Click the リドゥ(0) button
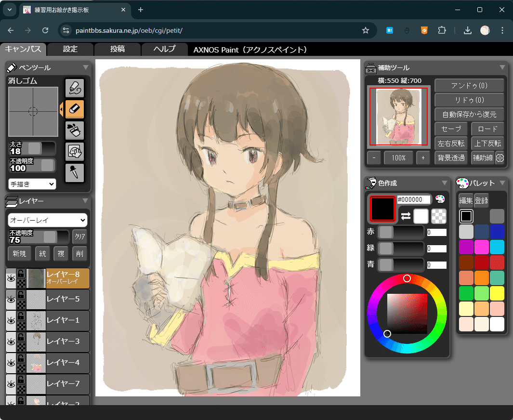Screen dimensions: 513x420 tap(469, 100)
